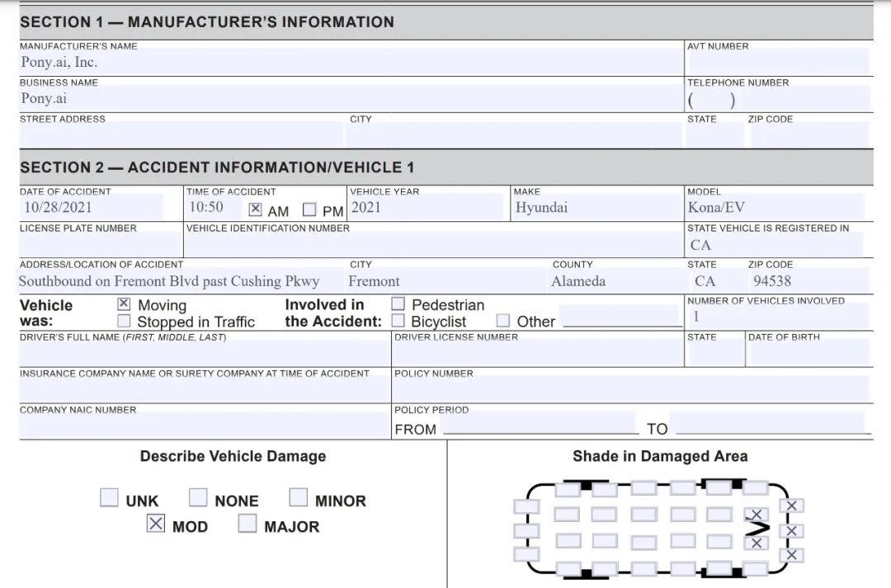
Task: Click the Vehicle Year field
Action: (x=427, y=207)
